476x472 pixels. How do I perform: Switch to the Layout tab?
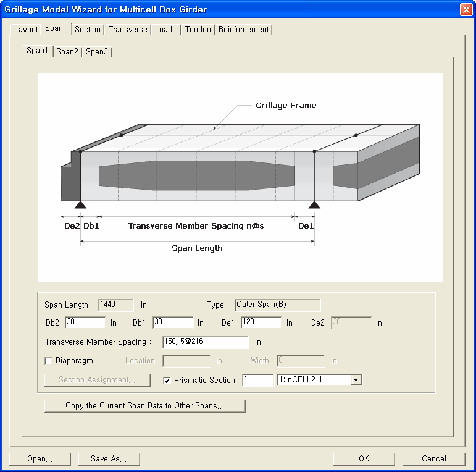(26, 30)
